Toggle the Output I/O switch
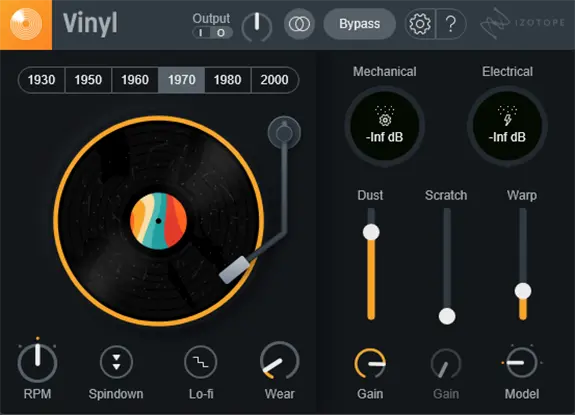 [212, 33]
